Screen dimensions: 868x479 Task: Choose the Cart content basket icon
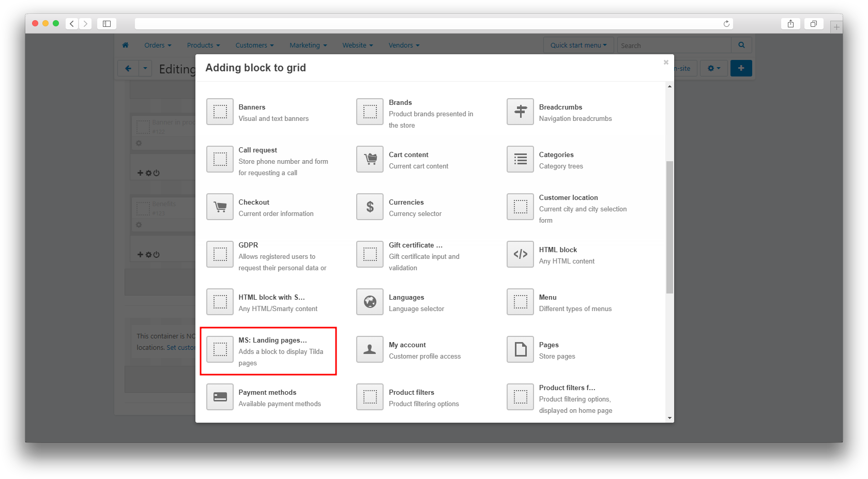point(370,159)
